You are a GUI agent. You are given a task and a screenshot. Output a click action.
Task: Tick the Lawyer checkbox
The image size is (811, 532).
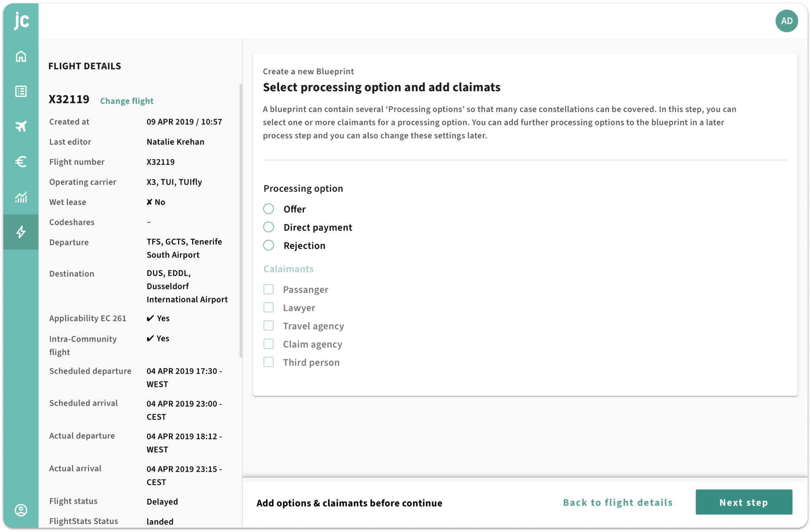269,307
